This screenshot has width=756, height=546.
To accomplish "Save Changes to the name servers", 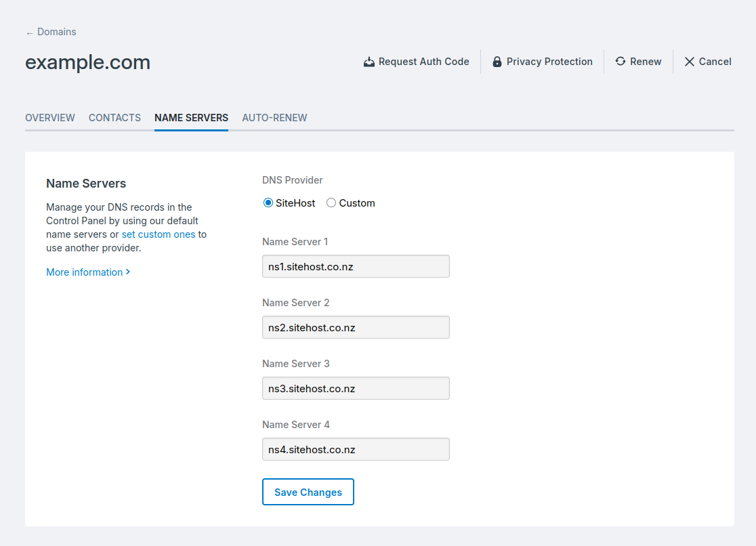I will (x=308, y=492).
